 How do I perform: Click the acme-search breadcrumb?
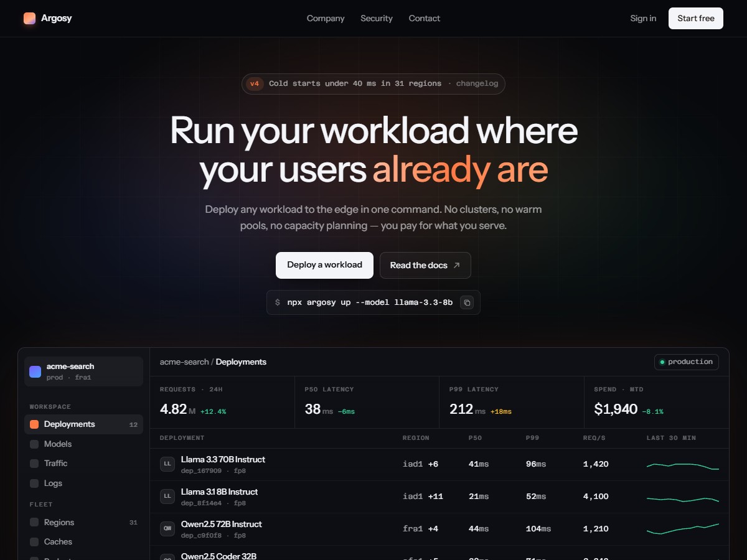click(x=184, y=362)
